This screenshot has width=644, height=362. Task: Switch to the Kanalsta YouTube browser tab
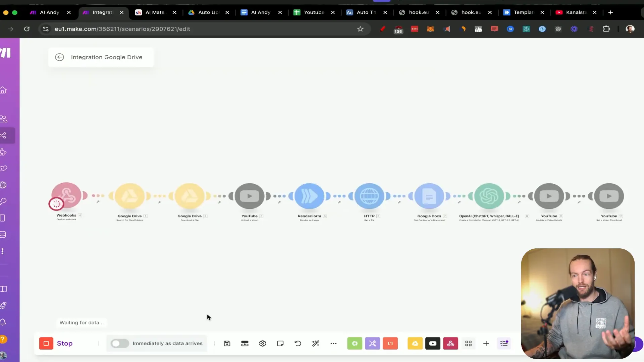tap(576, 12)
